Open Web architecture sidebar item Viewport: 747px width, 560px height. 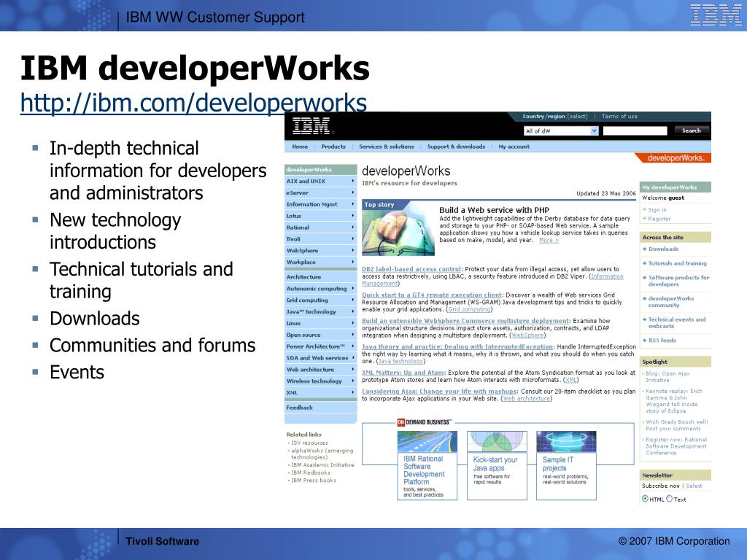(321, 370)
